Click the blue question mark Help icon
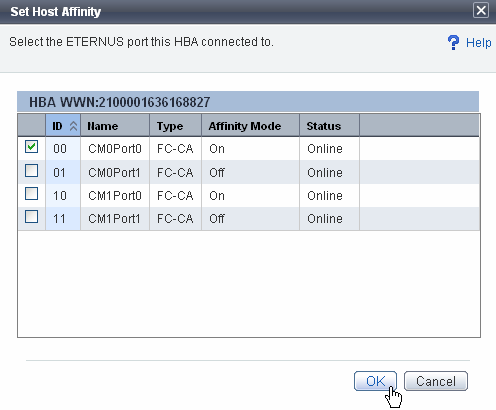This screenshot has height=410, width=496. click(453, 42)
